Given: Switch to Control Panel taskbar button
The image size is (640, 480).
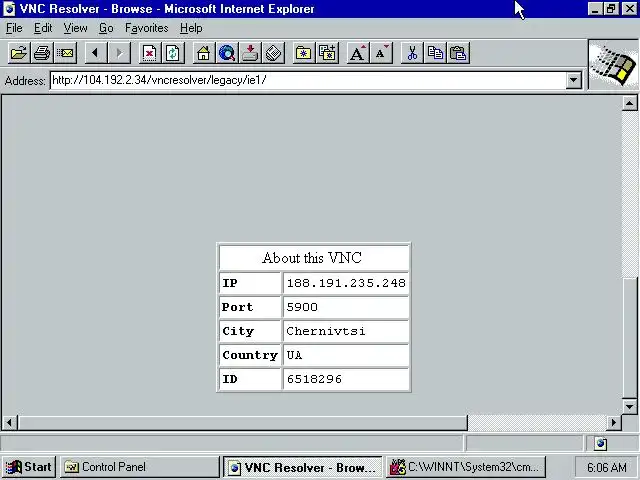Looking at the screenshot, I should 140,467.
